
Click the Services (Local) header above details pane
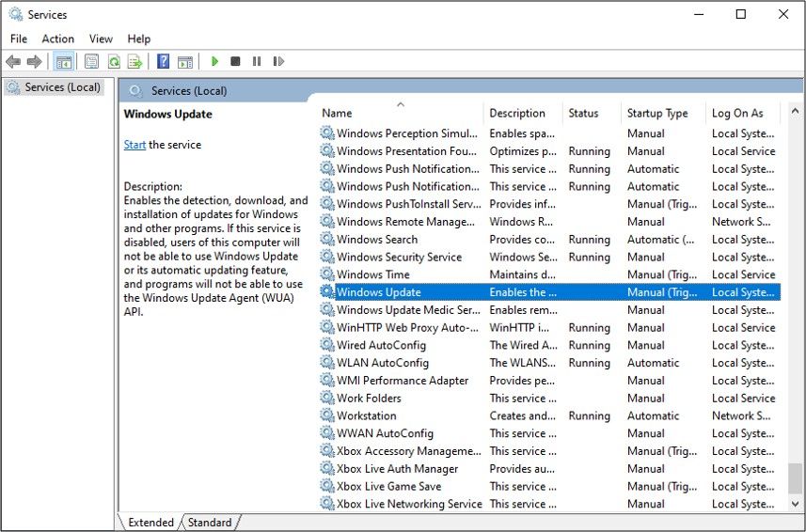pos(189,91)
